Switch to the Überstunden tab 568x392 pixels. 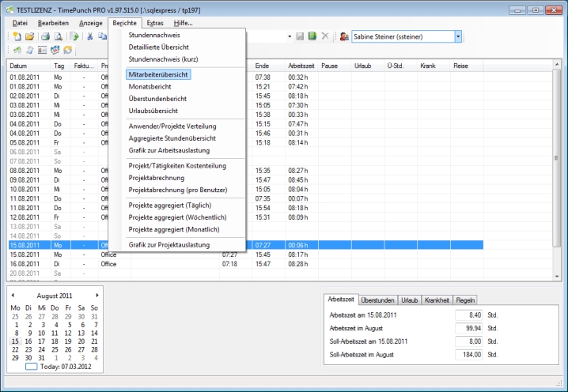[x=377, y=300]
